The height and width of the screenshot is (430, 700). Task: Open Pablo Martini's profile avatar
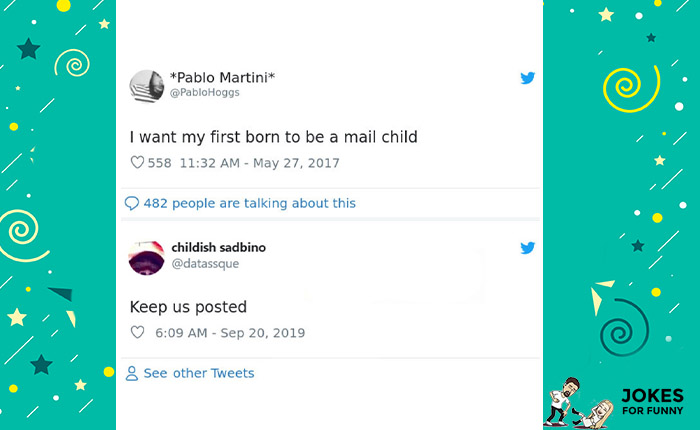coord(147,85)
